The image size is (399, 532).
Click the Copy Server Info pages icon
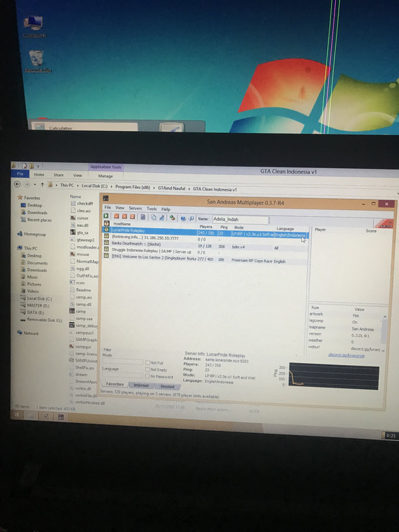tap(154, 217)
